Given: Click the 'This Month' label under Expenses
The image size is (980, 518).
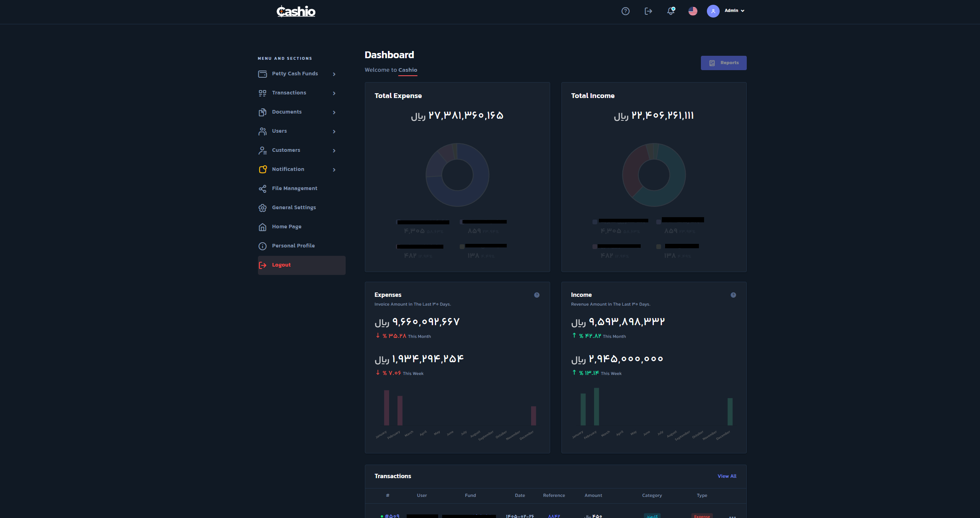Looking at the screenshot, I should click(x=419, y=337).
